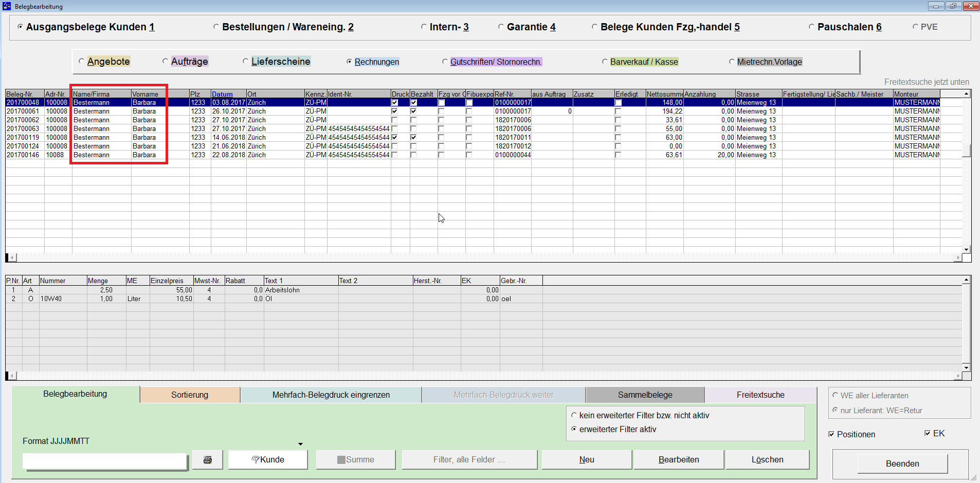The image size is (980, 483).
Task: Click the scroll-down arrow of the invoice table
Action: (x=967, y=249)
